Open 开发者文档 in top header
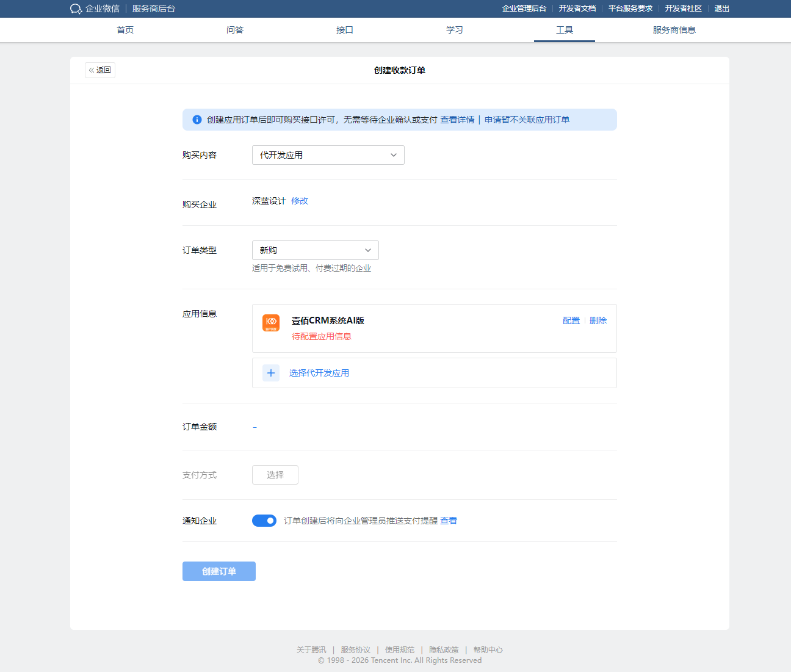The image size is (791, 672). click(x=577, y=9)
